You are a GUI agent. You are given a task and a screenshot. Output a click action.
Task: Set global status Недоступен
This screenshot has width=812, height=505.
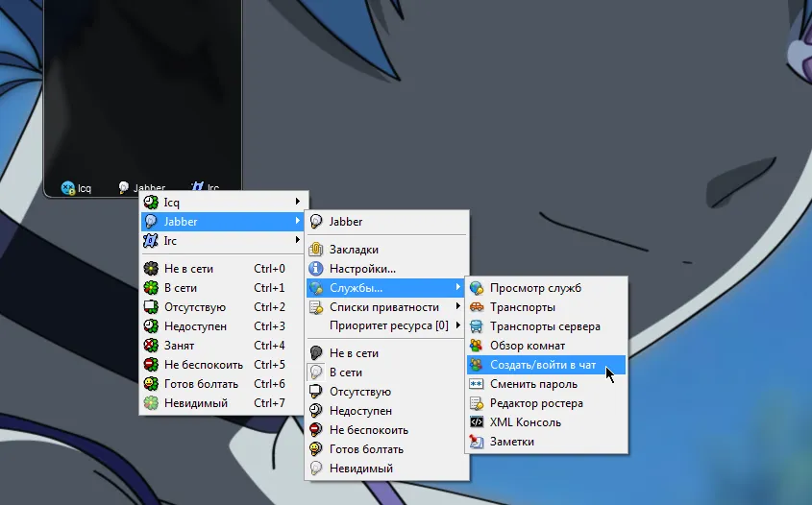(x=222, y=326)
